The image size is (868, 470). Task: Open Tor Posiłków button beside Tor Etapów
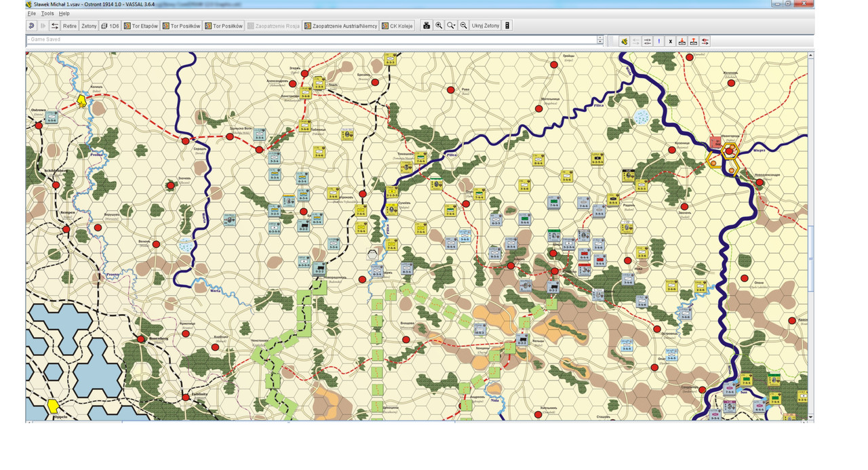pyautogui.click(x=182, y=26)
